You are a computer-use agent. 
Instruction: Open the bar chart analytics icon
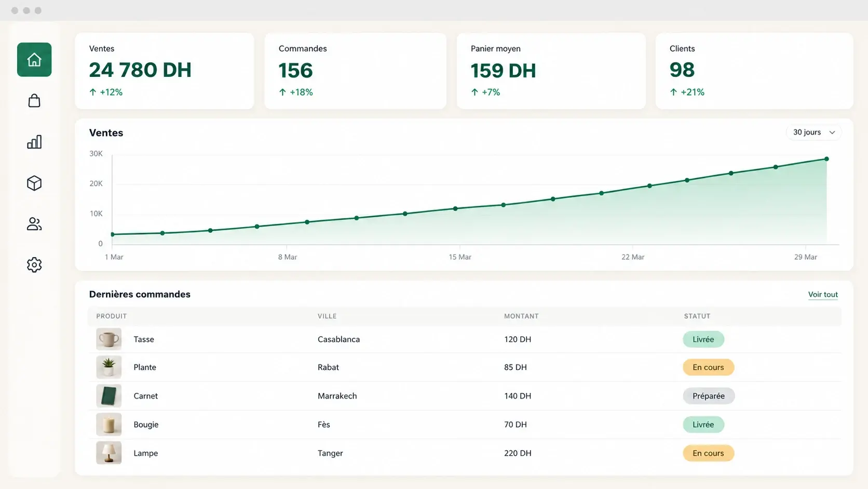[x=34, y=142]
